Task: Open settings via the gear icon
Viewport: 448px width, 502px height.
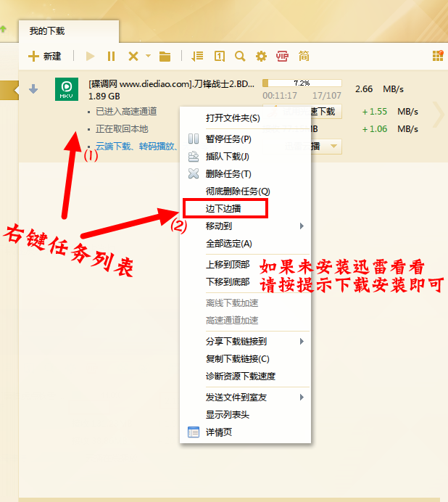Action: click(261, 56)
